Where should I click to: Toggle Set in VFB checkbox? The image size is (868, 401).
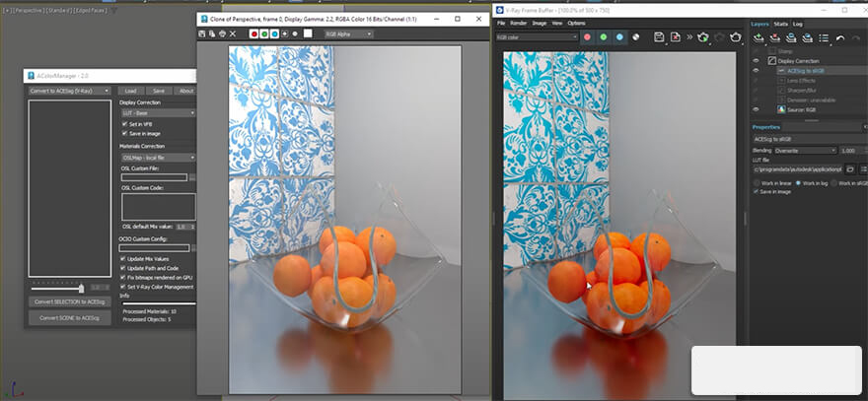click(x=124, y=124)
